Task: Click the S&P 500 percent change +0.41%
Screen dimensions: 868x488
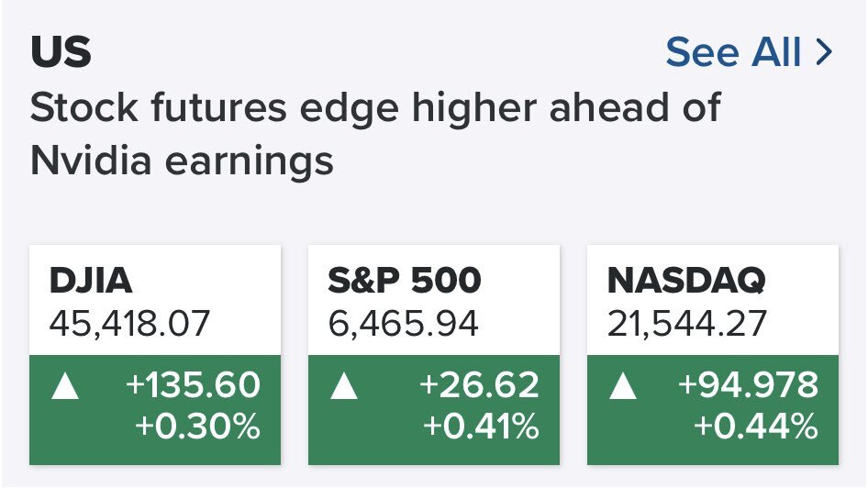Action: [x=481, y=427]
